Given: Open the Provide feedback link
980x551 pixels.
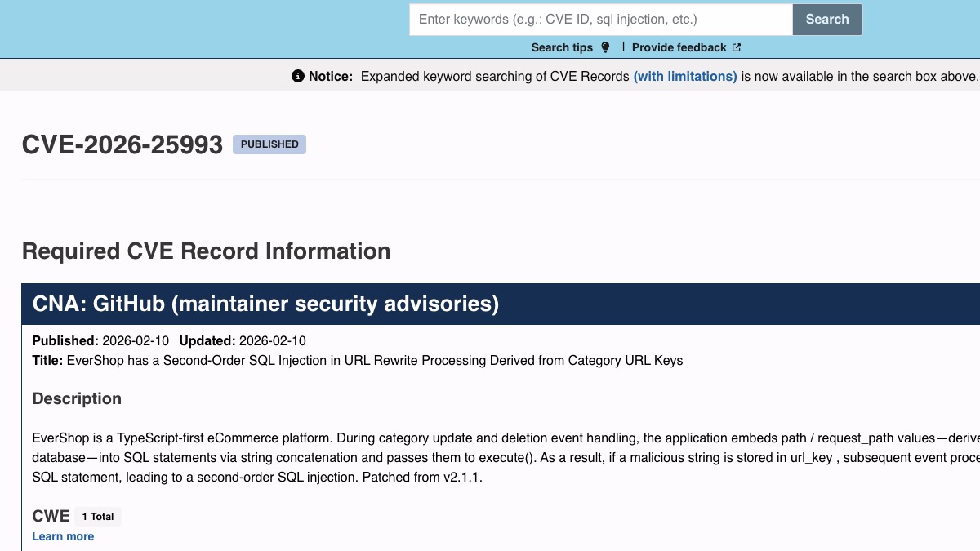Looking at the screenshot, I should (679, 47).
